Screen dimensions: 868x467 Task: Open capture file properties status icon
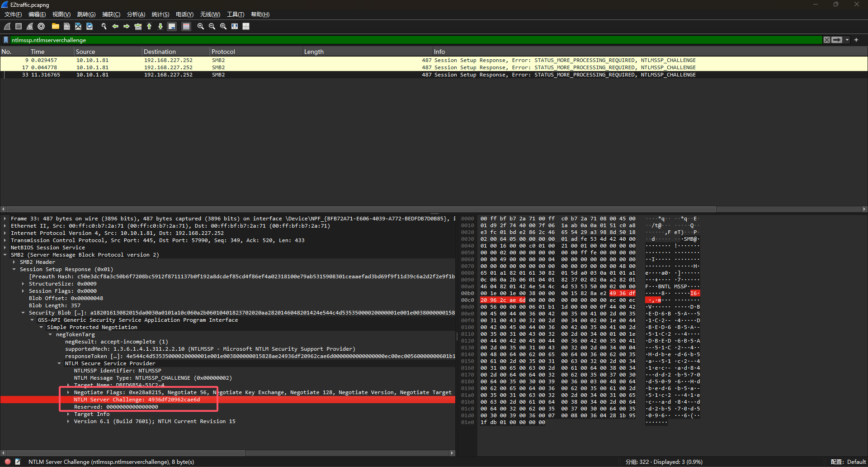click(18, 462)
